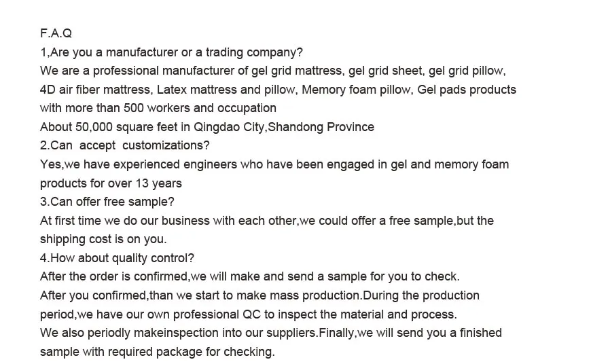Click the 'shipping cost is on you' line
This screenshot has width=610, height=364.
tap(103, 239)
